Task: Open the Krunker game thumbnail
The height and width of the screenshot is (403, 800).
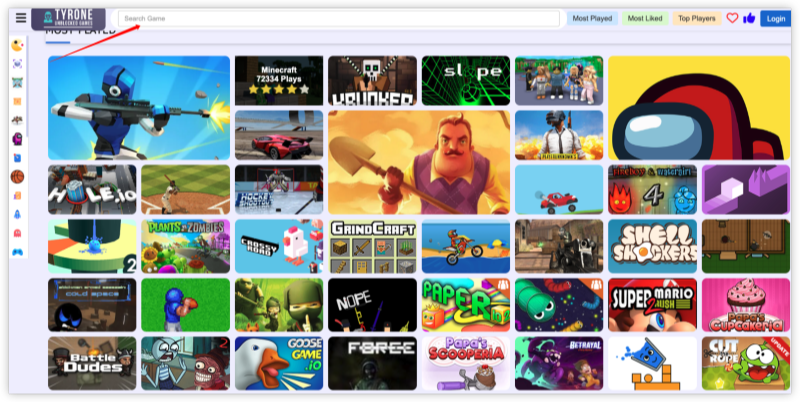Action: [x=372, y=81]
